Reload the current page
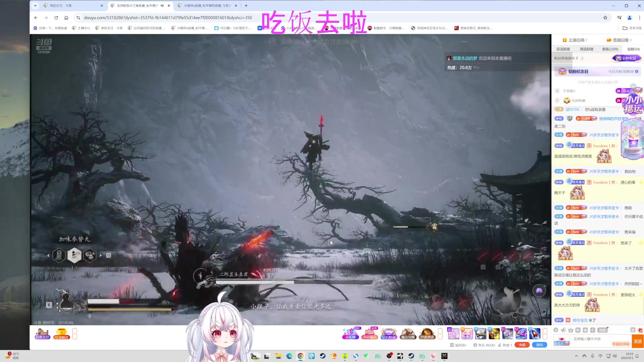 tap(56, 18)
